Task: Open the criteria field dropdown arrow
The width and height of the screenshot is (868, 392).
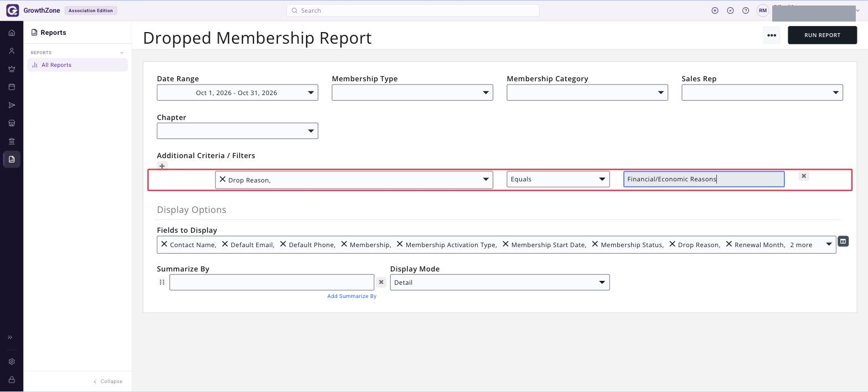Action: [485, 179]
